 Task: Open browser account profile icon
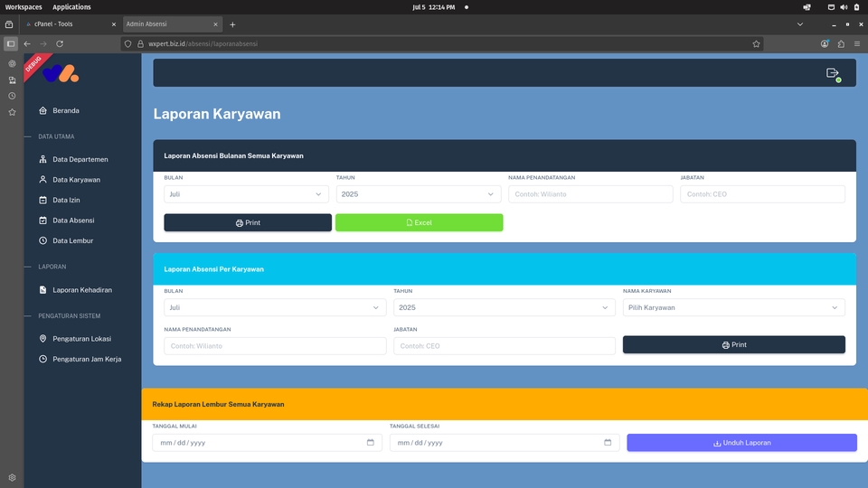(x=825, y=43)
